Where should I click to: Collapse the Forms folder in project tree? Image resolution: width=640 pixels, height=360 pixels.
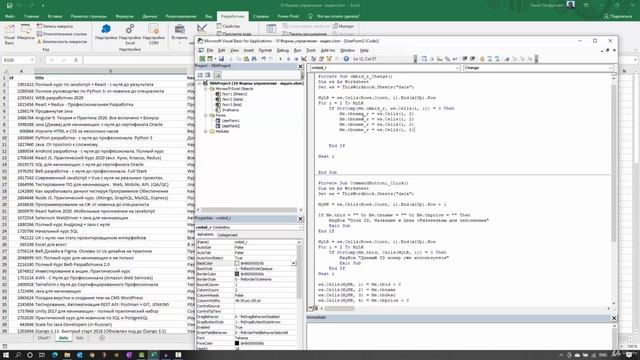(206, 116)
